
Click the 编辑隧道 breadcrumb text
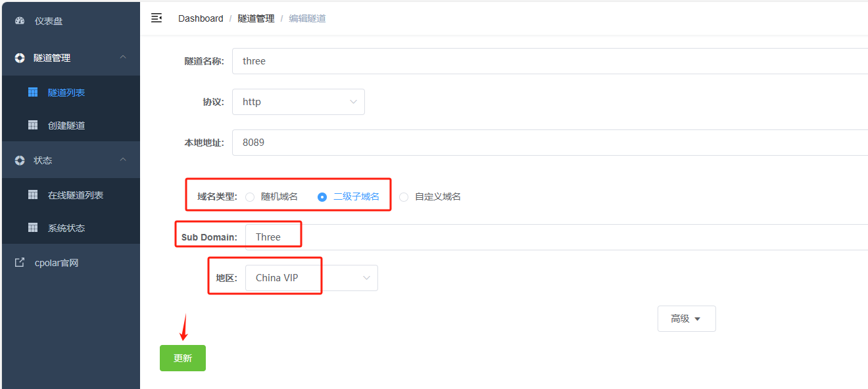(308, 18)
